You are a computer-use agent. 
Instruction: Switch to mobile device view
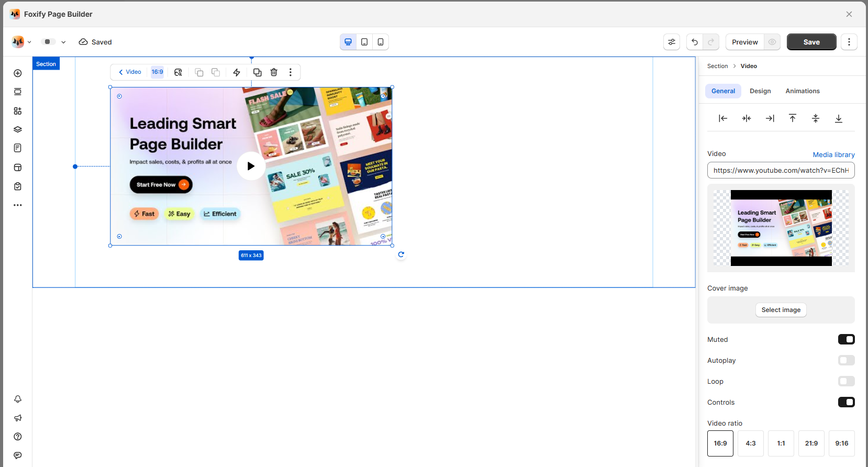click(381, 42)
